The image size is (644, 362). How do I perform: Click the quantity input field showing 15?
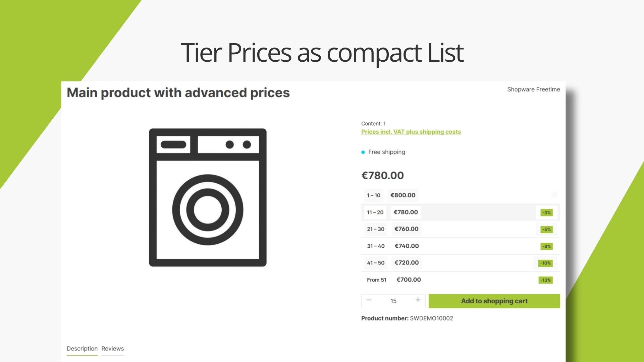(x=393, y=301)
